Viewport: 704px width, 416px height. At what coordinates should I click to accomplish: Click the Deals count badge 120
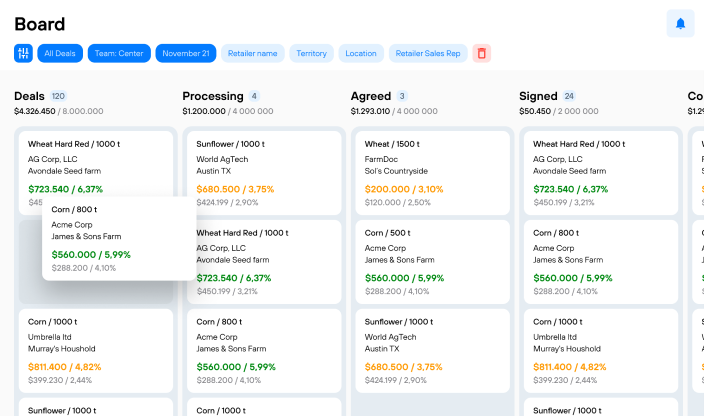click(x=58, y=96)
